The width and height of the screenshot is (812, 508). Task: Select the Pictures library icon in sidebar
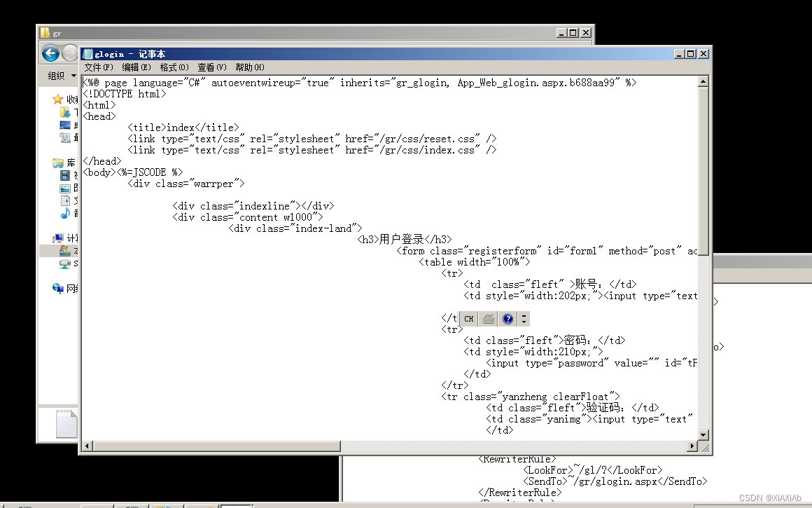point(65,188)
